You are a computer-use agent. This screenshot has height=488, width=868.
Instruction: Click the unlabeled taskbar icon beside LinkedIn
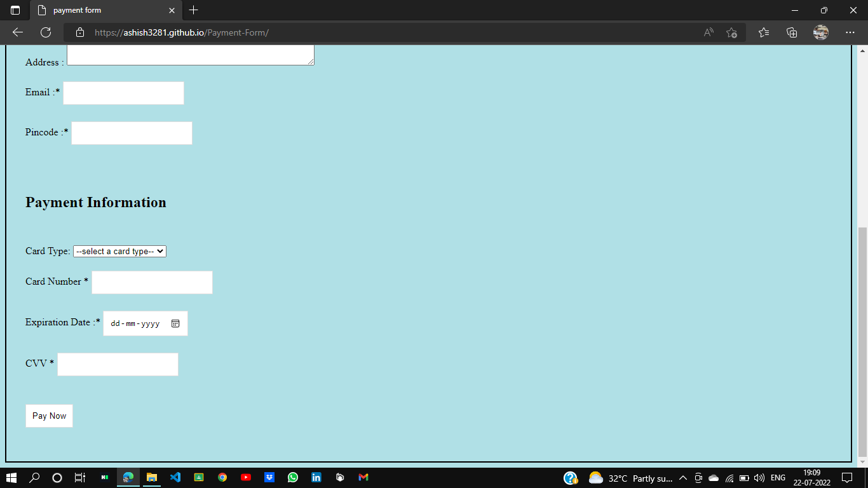340,477
